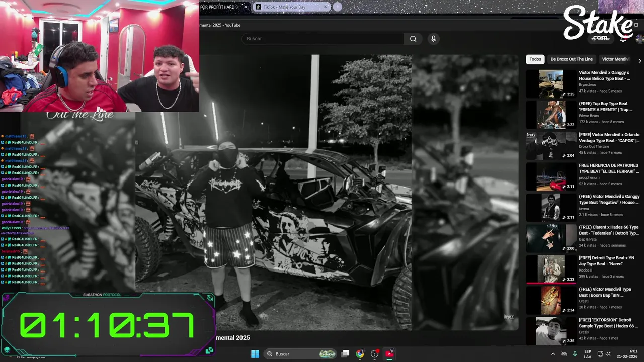
Task: Open channel name prodphenom
Action: tap(588, 177)
